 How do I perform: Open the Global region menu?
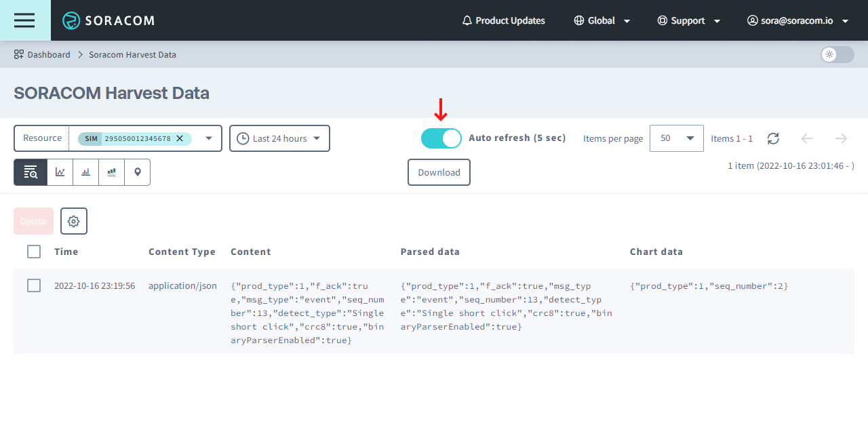(x=601, y=20)
